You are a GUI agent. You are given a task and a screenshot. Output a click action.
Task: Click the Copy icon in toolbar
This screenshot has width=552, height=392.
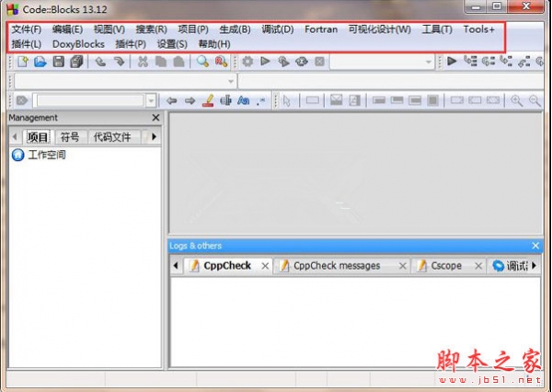pos(161,62)
